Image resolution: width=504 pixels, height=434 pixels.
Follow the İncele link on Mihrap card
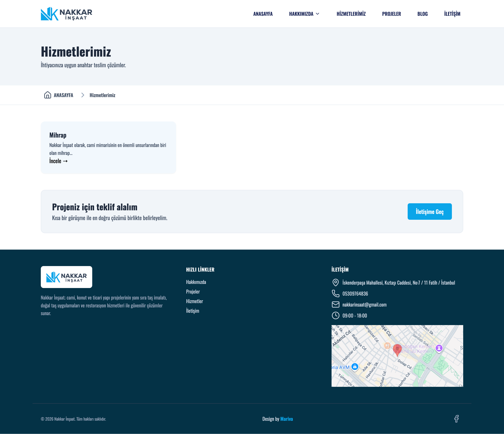pos(58,161)
